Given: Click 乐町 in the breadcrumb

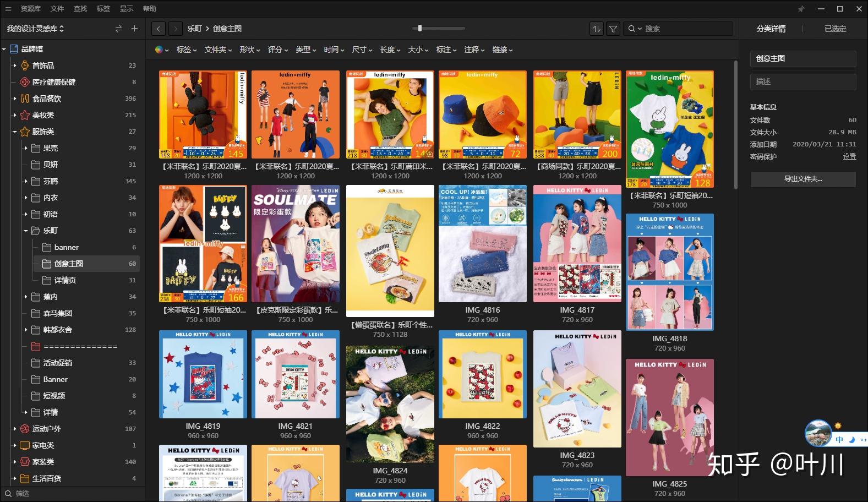Looking at the screenshot, I should (x=194, y=29).
